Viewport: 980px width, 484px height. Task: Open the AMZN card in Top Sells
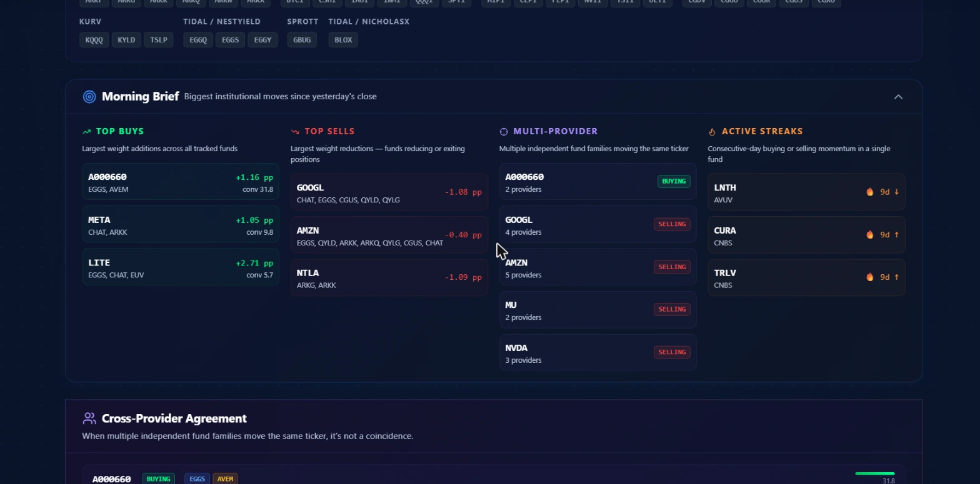tap(389, 235)
